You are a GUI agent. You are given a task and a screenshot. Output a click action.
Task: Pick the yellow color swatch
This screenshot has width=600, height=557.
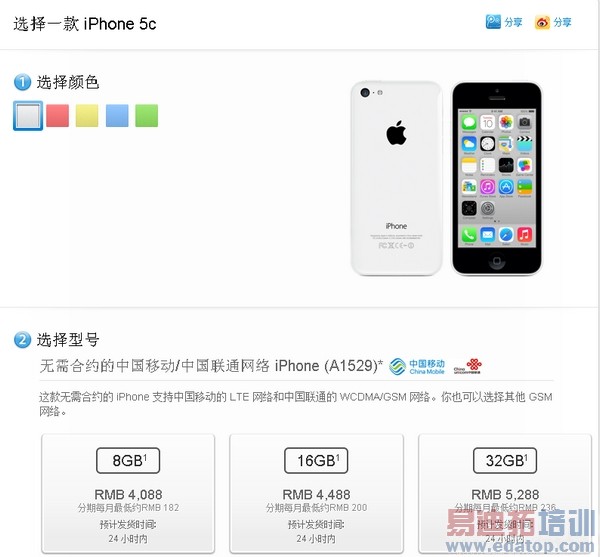[87, 116]
